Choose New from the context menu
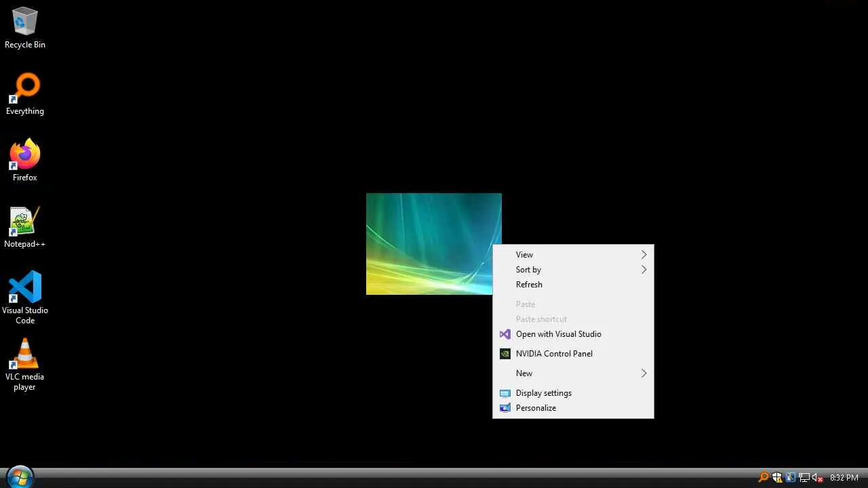Screen dimensions: 868x488 pos(573,373)
